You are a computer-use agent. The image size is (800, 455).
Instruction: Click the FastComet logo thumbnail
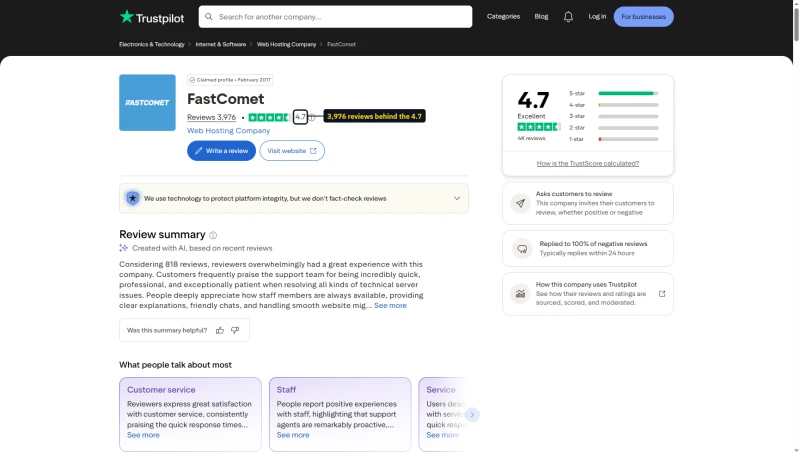pyautogui.click(x=147, y=103)
